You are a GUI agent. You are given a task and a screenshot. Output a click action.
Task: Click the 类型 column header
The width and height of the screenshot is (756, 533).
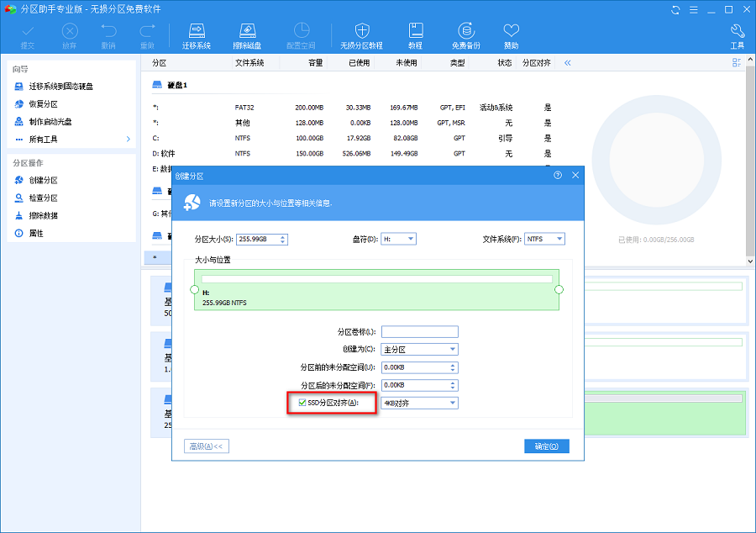point(458,63)
